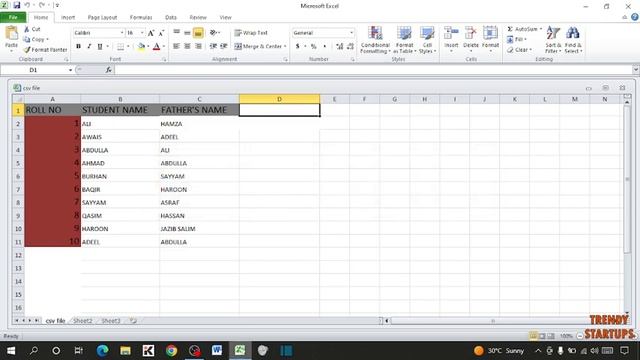Select cell B2 containing ALI
640x360 pixels.
(120, 124)
